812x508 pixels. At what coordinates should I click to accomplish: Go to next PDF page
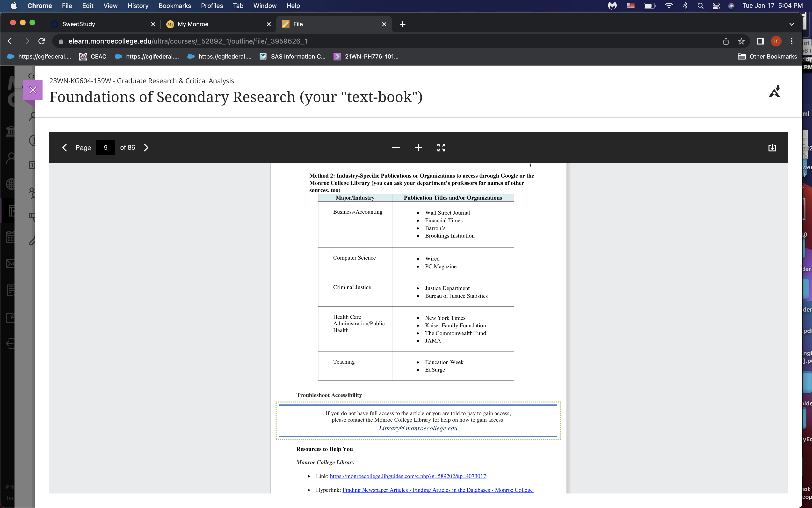(x=146, y=148)
